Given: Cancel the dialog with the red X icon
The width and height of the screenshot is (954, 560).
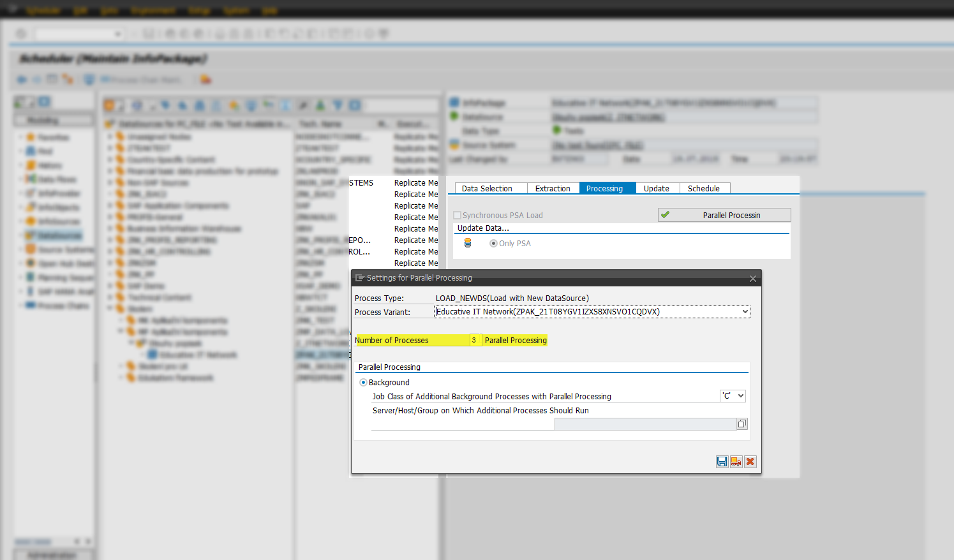Looking at the screenshot, I should (x=750, y=461).
